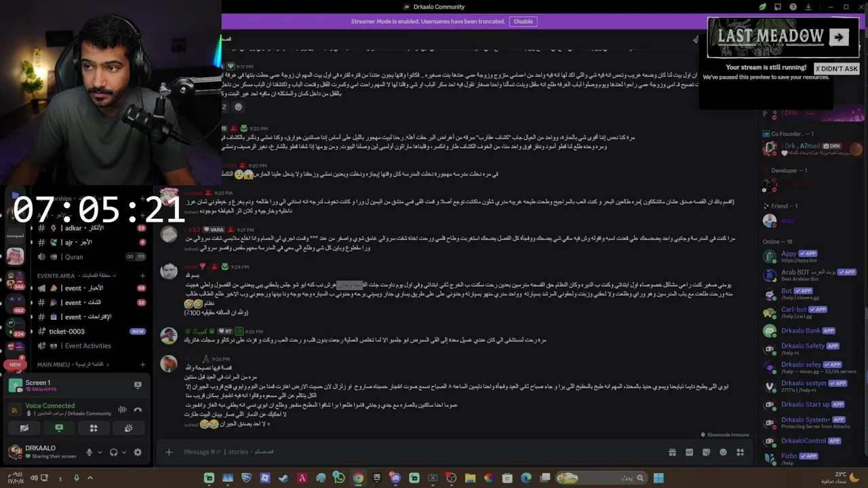This screenshot has height=488, width=868.
Task: Add reaction smiley under first message
Action: [238, 107]
